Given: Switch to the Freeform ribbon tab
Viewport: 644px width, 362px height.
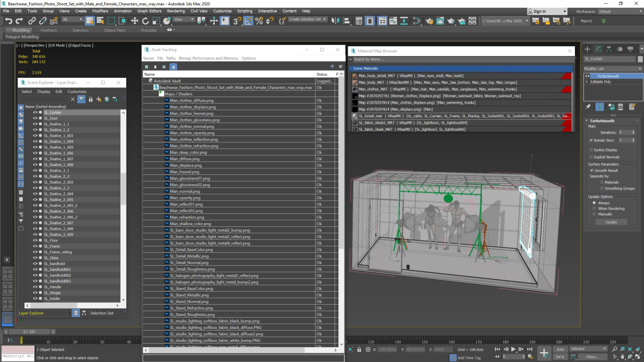Looking at the screenshot, I should point(49,30).
